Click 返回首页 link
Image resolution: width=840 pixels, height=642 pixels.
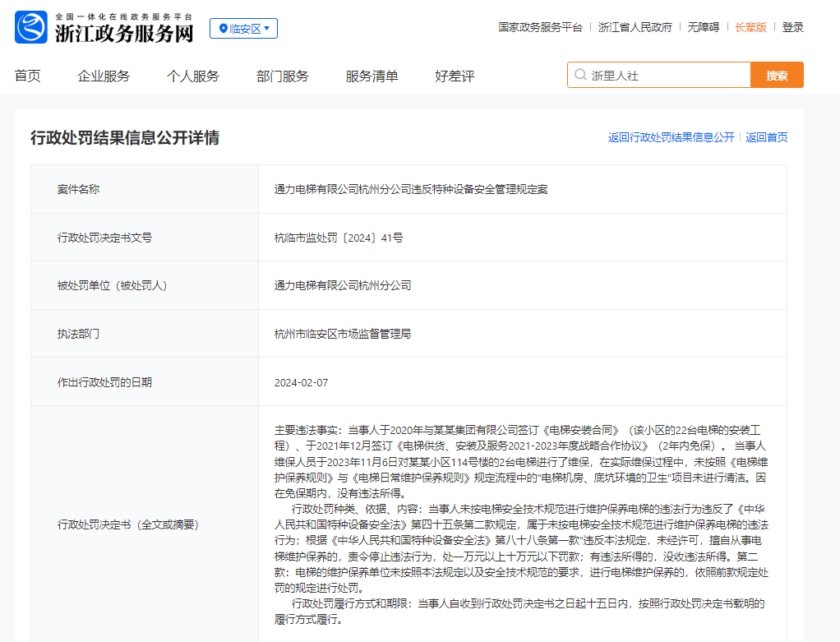(767, 137)
